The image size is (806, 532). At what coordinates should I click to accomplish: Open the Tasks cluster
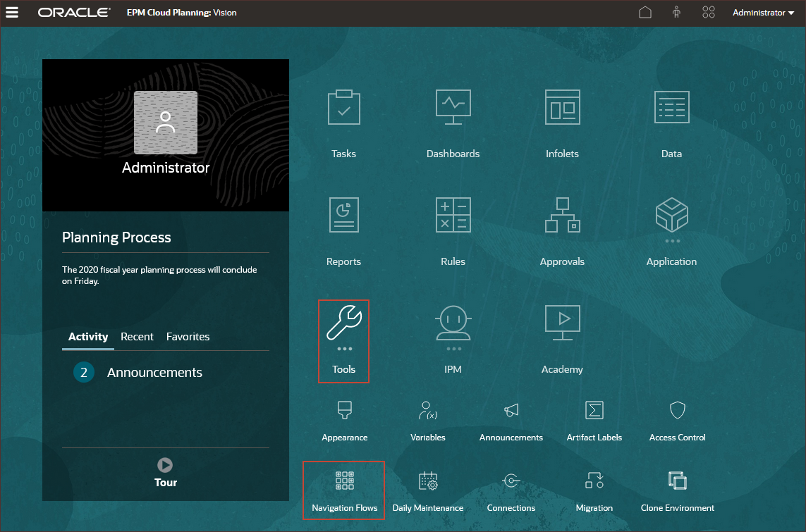click(x=344, y=124)
